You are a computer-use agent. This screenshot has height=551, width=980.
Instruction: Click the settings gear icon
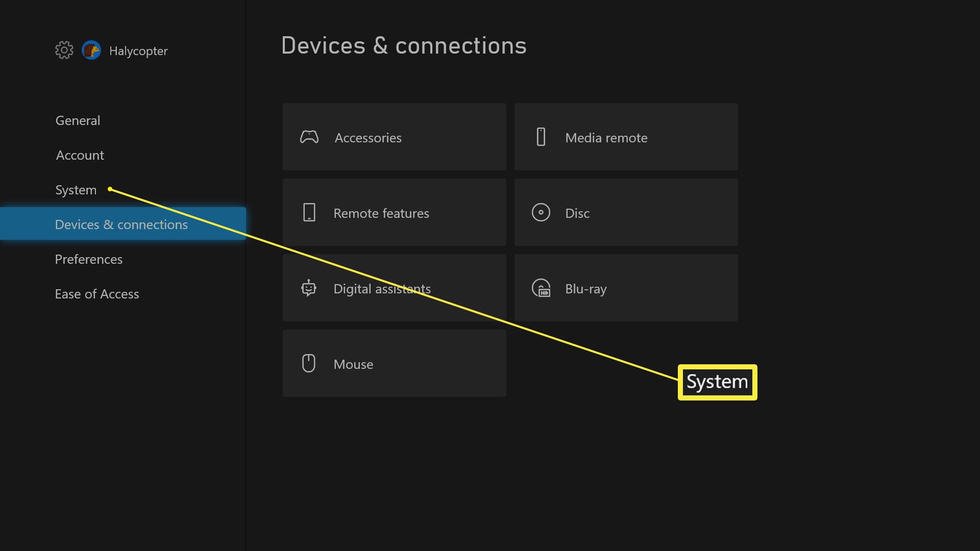click(63, 50)
